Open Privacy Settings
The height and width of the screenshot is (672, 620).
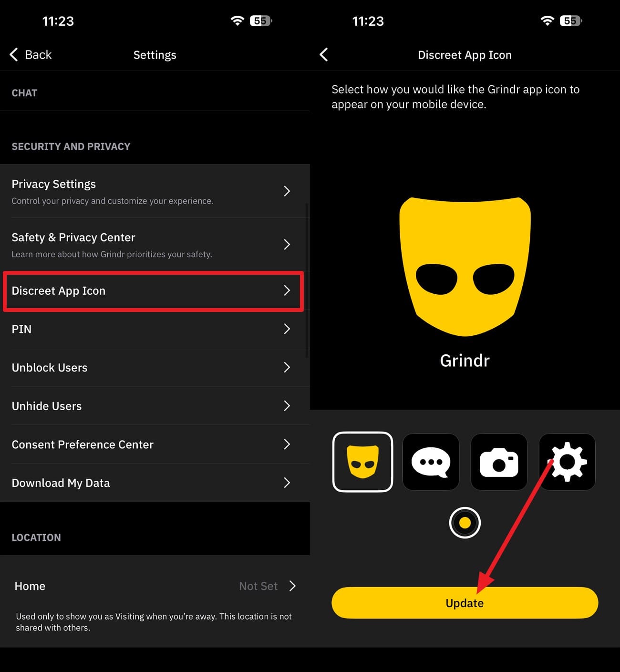point(155,191)
